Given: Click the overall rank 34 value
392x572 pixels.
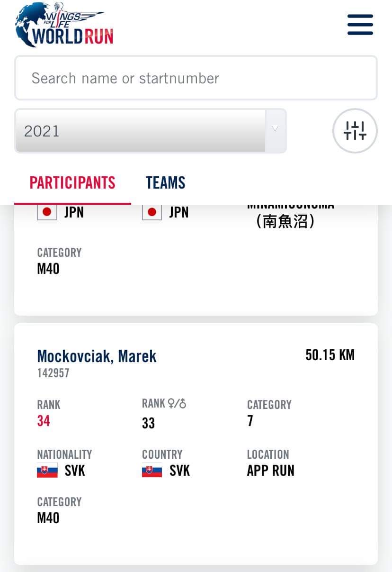Looking at the screenshot, I should click(x=44, y=421).
